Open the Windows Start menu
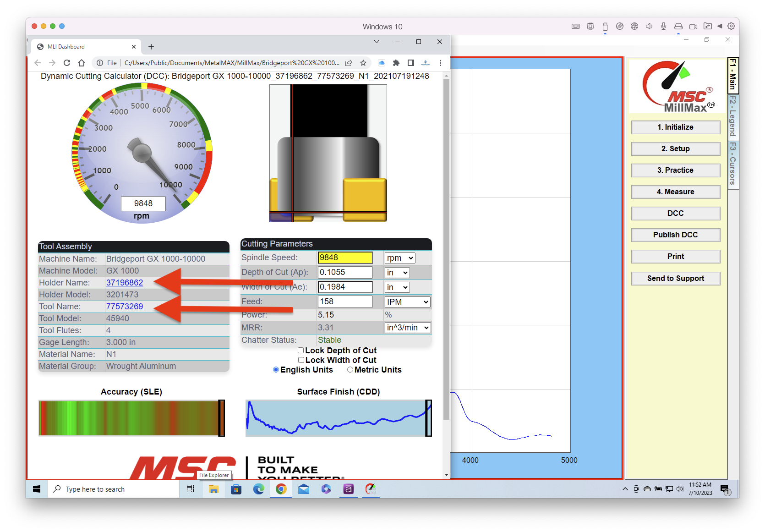Screen dimensions: 765x532 point(37,489)
